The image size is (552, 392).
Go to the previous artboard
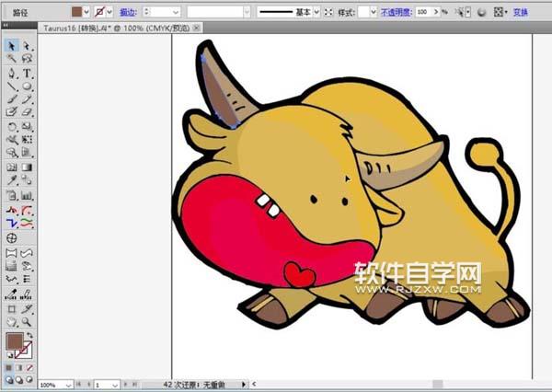pyautogui.click(x=88, y=385)
